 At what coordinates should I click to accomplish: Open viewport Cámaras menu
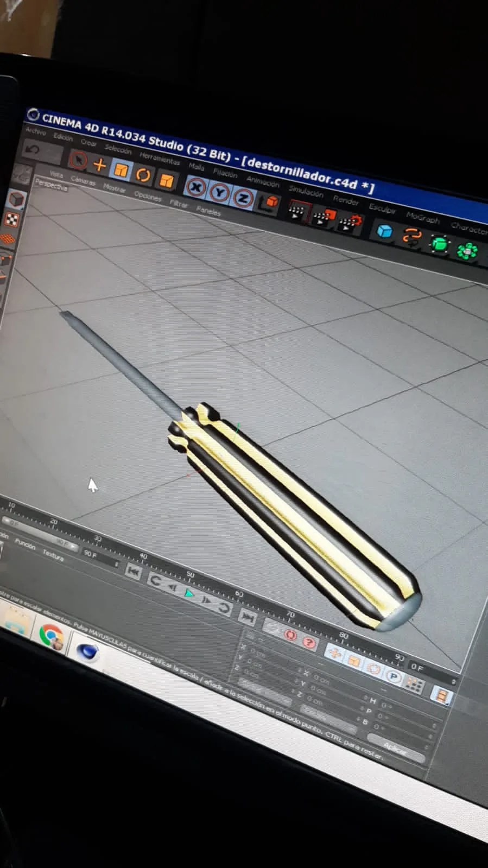[83, 181]
